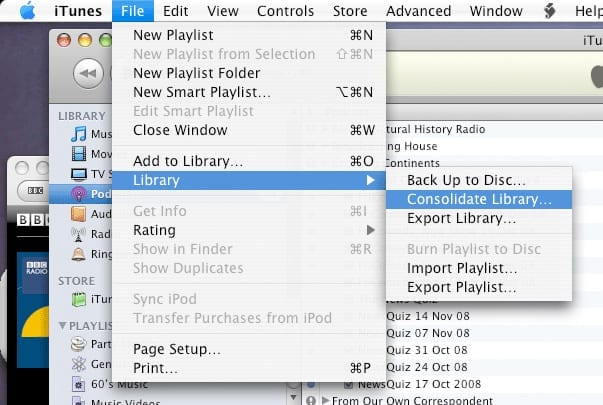Select Import Playlist...
The height and width of the screenshot is (405, 603).
(479, 268)
